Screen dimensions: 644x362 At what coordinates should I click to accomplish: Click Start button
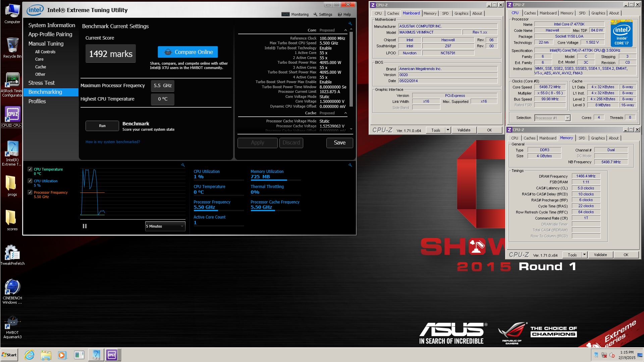pyautogui.click(x=9, y=355)
